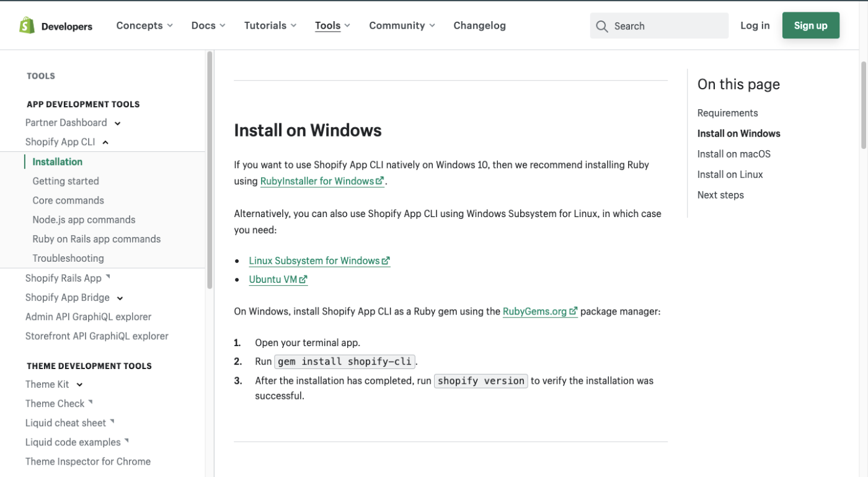Image resolution: width=868 pixels, height=477 pixels.
Task: Select Getting started in the sidebar
Action: [66, 181]
